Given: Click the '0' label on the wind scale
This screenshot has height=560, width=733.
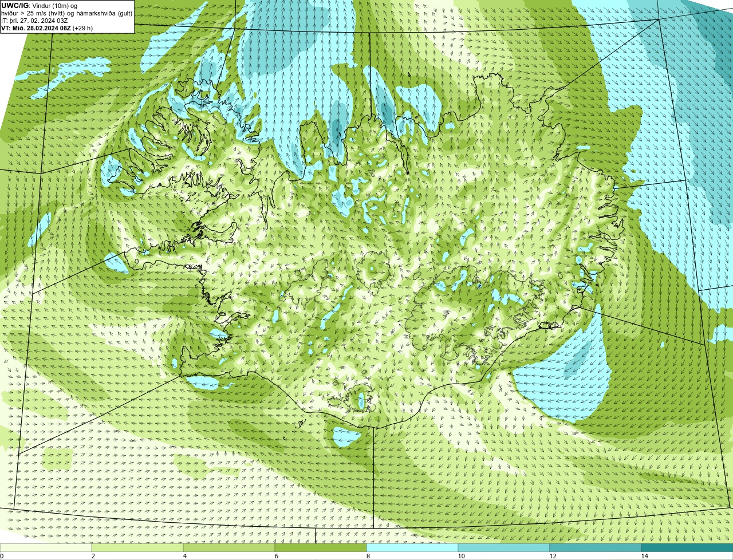Looking at the screenshot, I should [x=2, y=556].
